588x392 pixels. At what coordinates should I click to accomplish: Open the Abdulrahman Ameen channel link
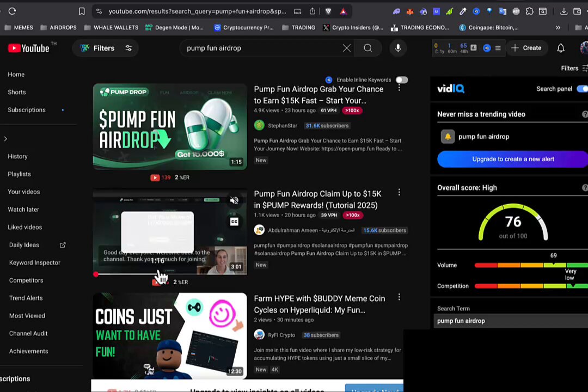[x=311, y=230]
